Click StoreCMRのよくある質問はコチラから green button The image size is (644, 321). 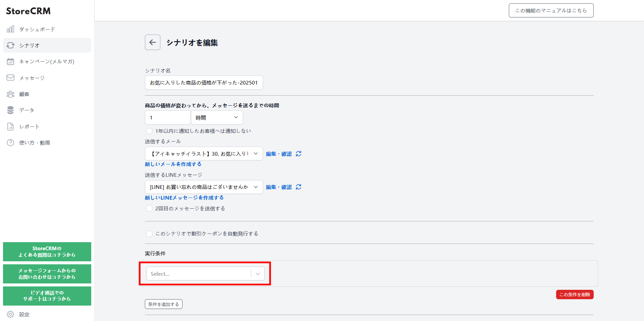(47, 252)
